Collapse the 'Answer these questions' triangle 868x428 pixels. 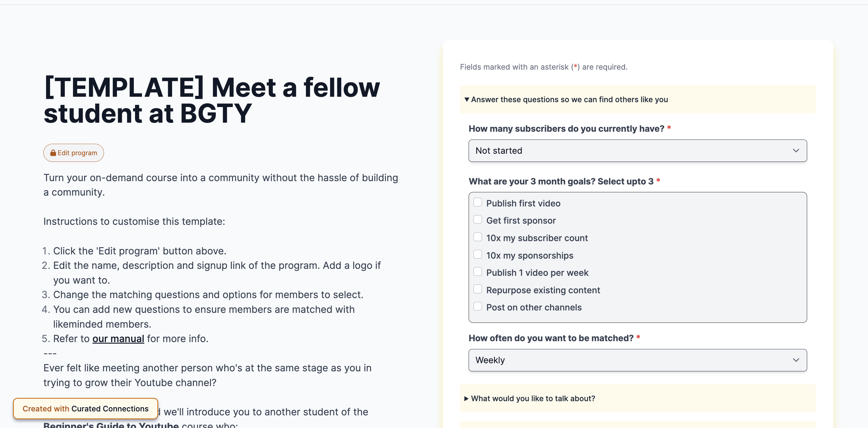coord(467,99)
